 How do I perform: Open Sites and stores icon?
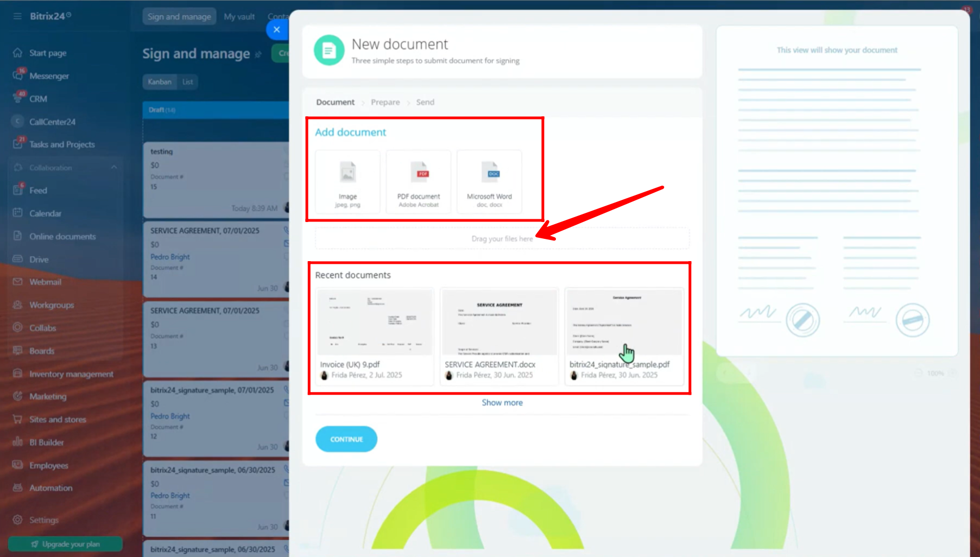(x=18, y=419)
